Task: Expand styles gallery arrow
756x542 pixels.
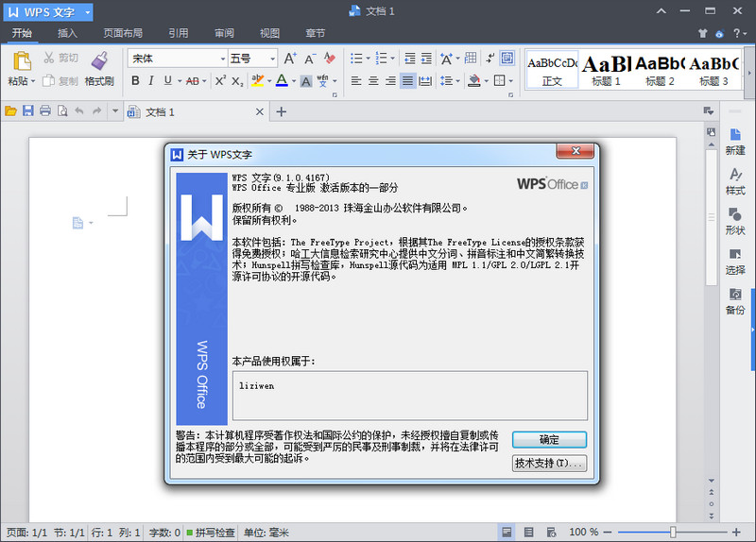Action: tap(749, 73)
